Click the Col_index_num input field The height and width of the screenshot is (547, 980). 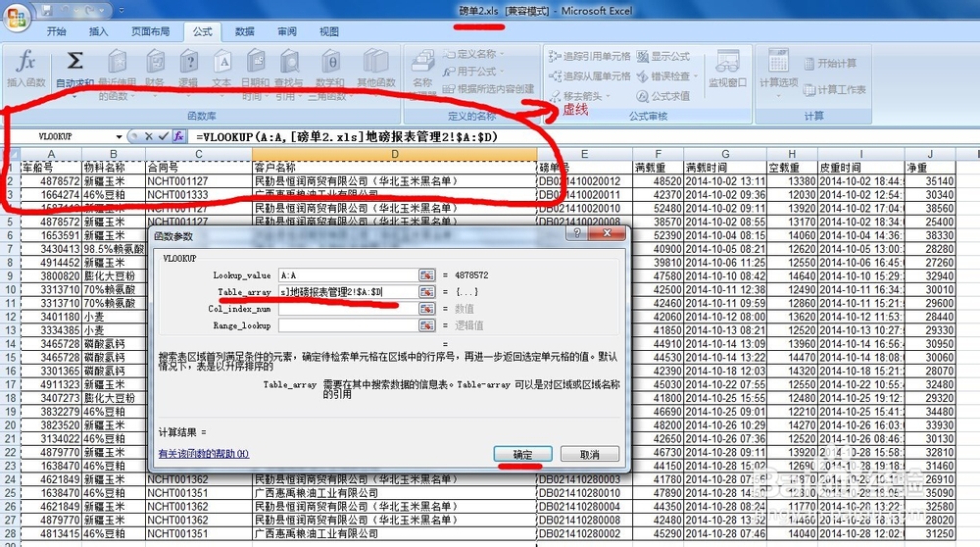pyautogui.click(x=348, y=309)
